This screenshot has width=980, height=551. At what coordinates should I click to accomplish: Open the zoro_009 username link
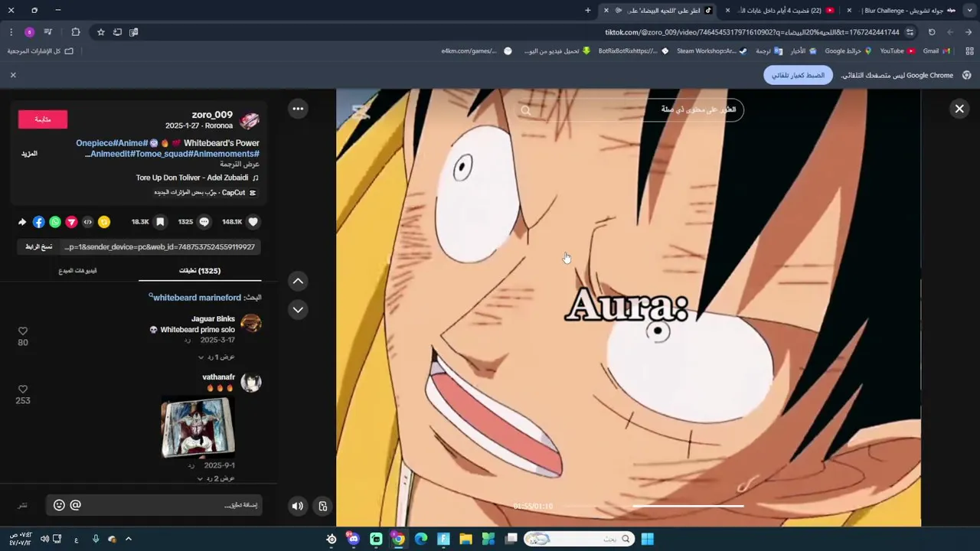pos(212,115)
